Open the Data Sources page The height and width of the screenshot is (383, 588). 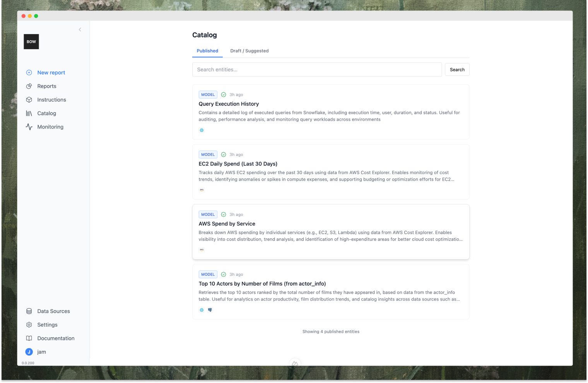tap(53, 311)
